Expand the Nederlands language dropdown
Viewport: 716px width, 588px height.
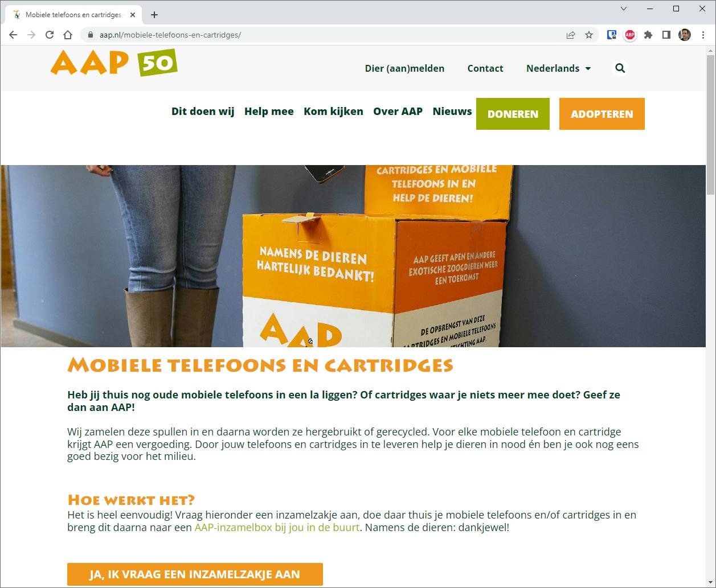click(558, 68)
